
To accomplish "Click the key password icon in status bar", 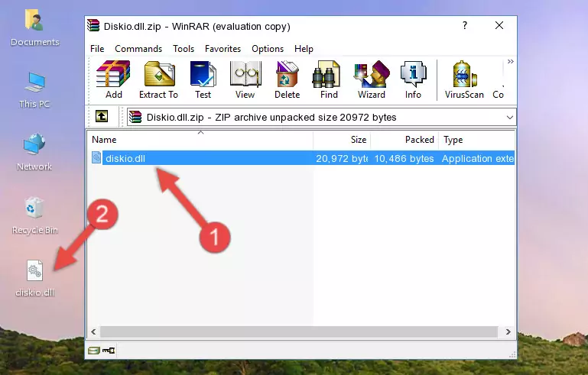I will [x=109, y=351].
